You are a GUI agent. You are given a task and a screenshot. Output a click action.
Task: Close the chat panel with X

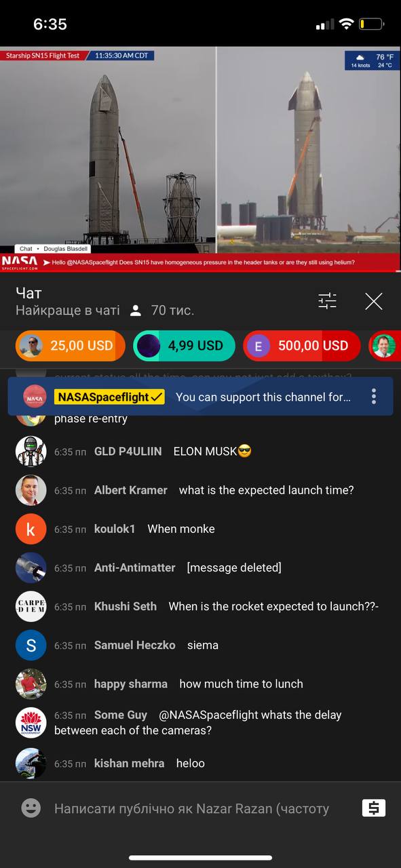coord(374,301)
